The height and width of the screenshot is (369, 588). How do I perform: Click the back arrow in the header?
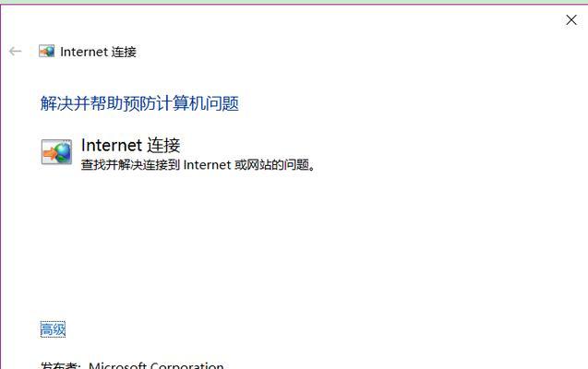(16, 51)
